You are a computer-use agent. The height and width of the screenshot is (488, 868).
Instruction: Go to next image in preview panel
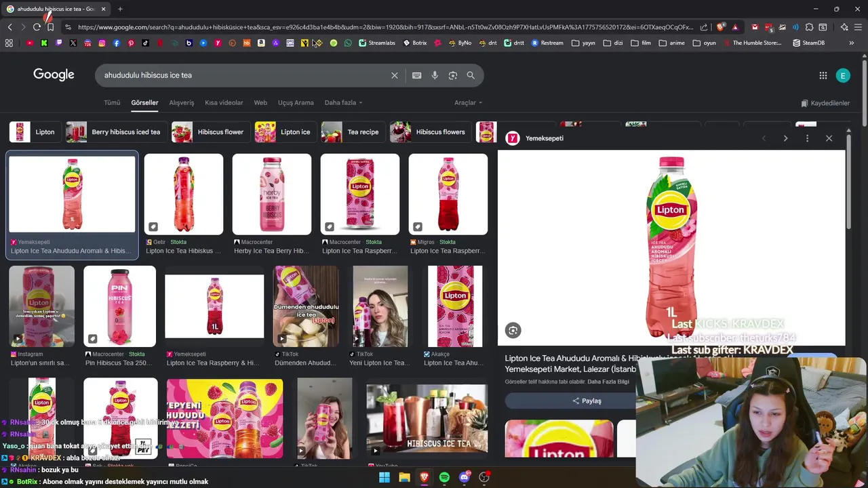point(785,138)
